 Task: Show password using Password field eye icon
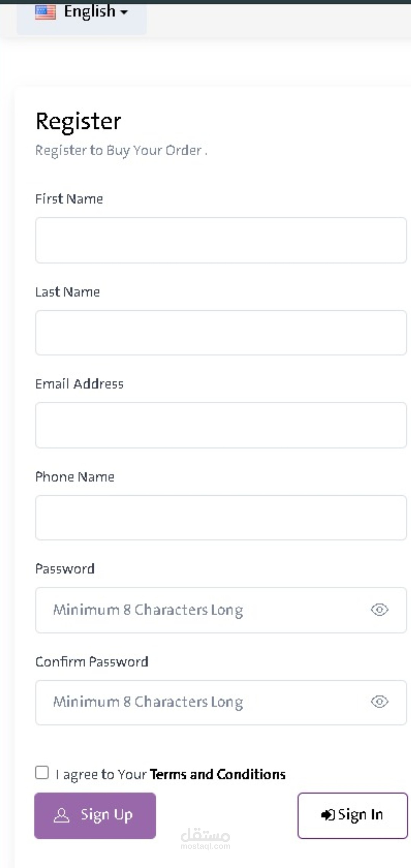click(379, 610)
